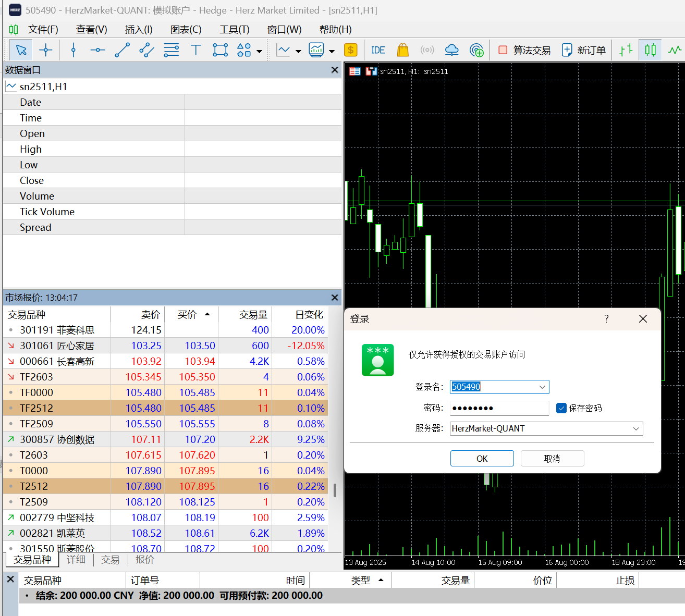Open the 文件(F) menu
This screenshot has width=685, height=616.
43,29
